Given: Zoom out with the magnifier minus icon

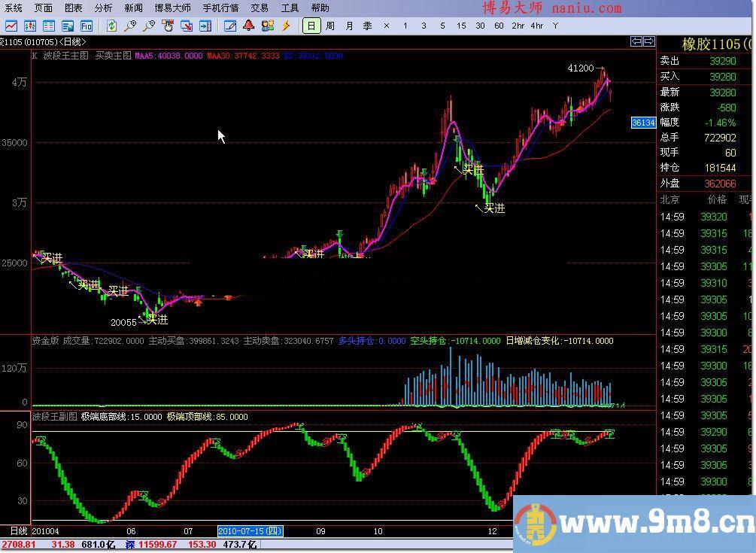Looking at the screenshot, I should 149,26.
